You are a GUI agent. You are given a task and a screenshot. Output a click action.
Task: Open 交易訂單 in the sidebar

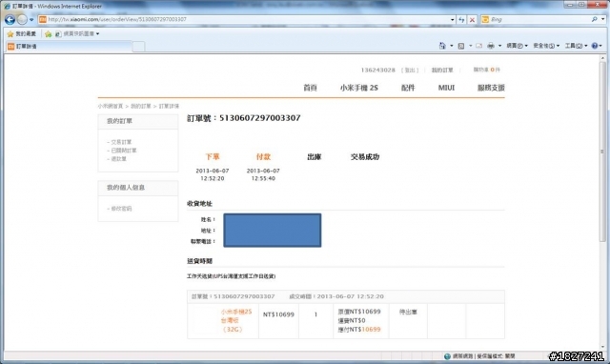(x=121, y=142)
